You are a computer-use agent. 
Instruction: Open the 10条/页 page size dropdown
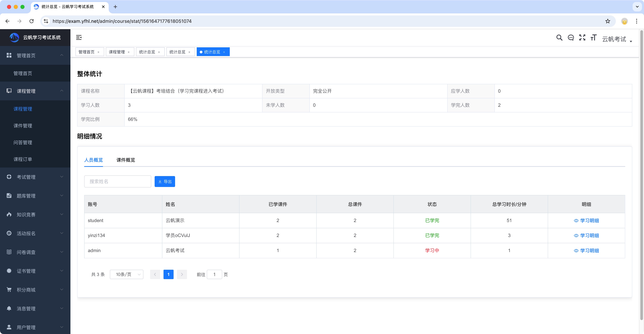[x=126, y=274]
